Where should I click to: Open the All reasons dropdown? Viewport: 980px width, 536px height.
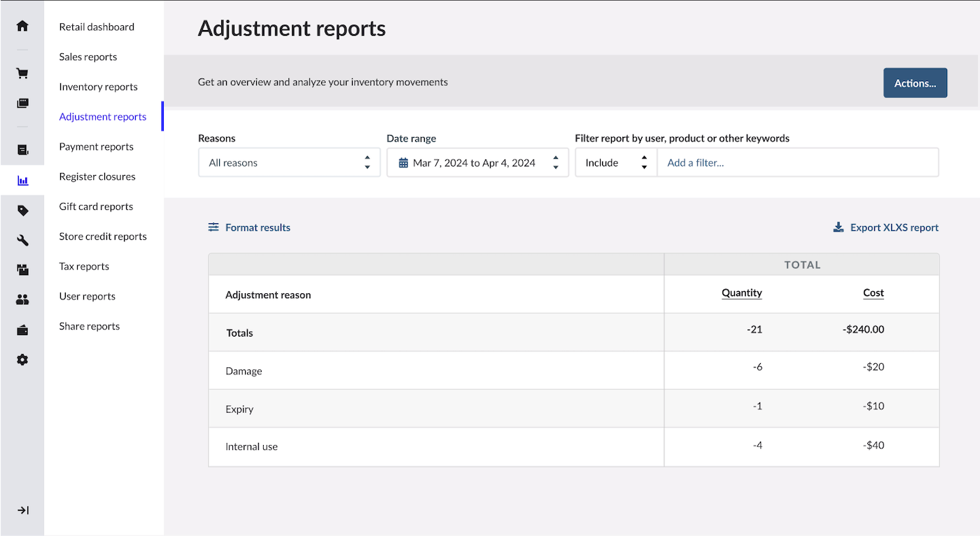coord(289,162)
